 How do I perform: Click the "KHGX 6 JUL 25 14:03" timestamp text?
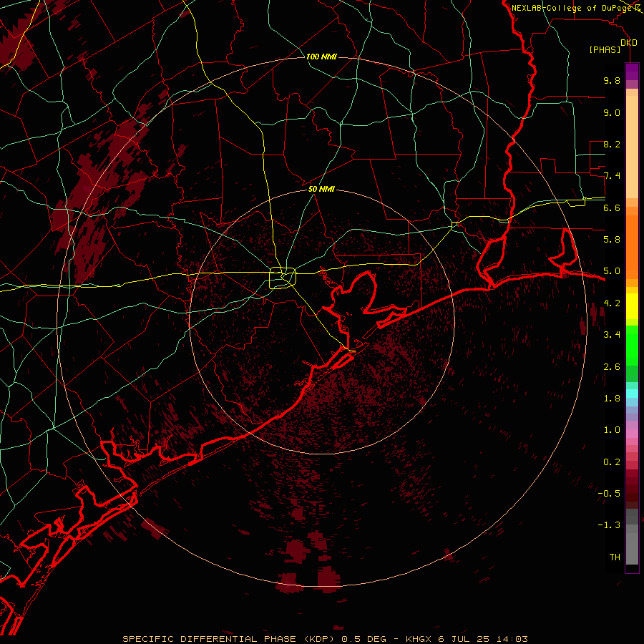click(467, 639)
